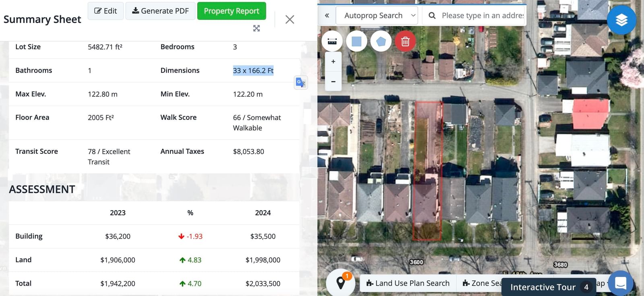This screenshot has height=296, width=644.
Task: Click the 2023 Land value $1,906,000
Action: [118, 260]
